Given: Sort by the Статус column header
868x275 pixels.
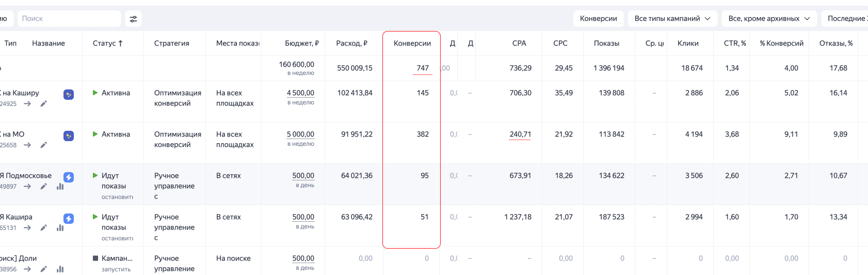Looking at the screenshot, I should (107, 43).
